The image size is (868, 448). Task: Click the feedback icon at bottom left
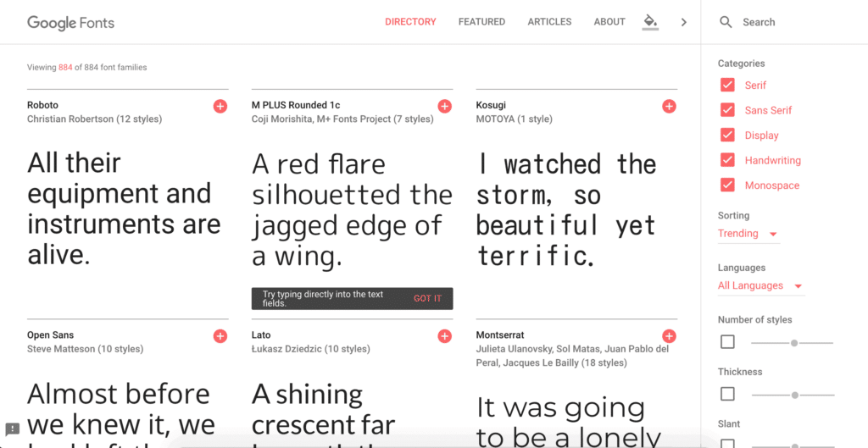[x=12, y=429]
